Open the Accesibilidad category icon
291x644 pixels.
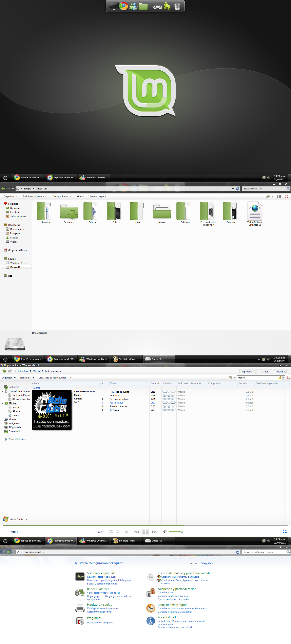point(151,621)
